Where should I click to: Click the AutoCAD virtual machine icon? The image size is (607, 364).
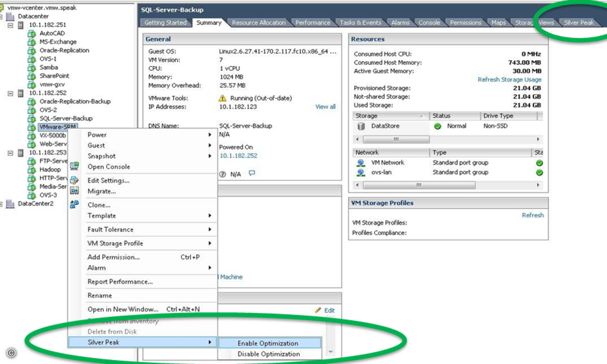click(x=32, y=33)
